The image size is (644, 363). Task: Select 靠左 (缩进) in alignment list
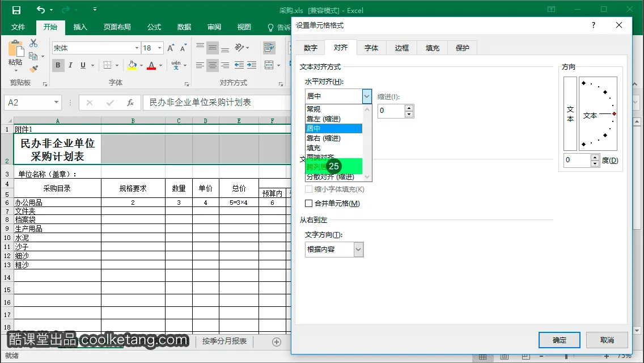[x=334, y=119]
